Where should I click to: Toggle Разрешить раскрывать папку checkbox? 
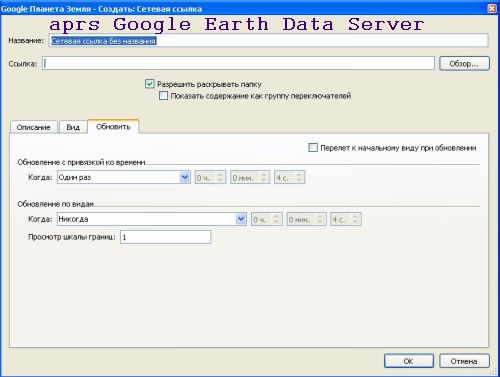[x=149, y=84]
